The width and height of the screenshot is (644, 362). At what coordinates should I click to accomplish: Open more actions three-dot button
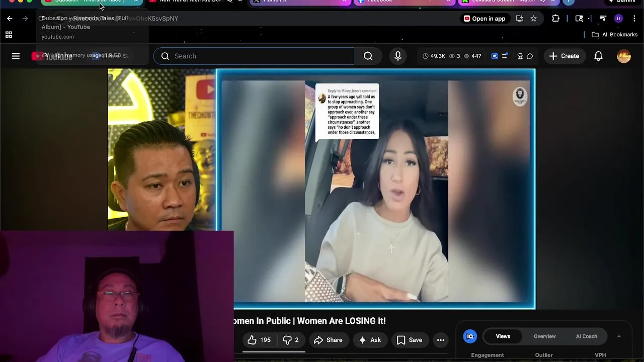pos(441,340)
